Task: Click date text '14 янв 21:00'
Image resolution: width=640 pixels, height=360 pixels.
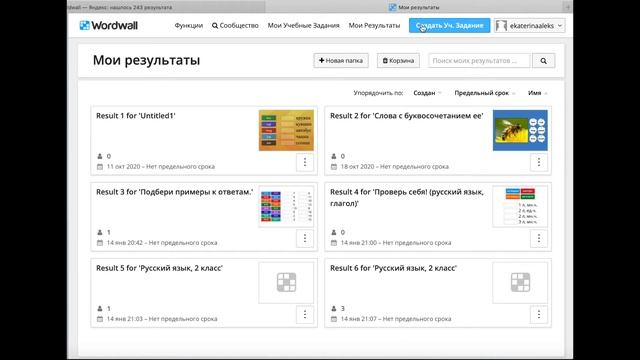Action: pyautogui.click(x=359, y=243)
